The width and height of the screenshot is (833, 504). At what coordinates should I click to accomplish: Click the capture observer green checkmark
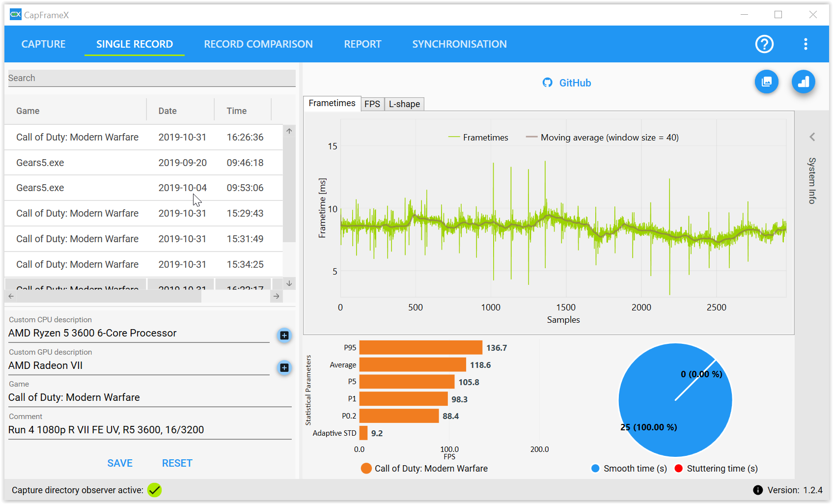pos(155,490)
